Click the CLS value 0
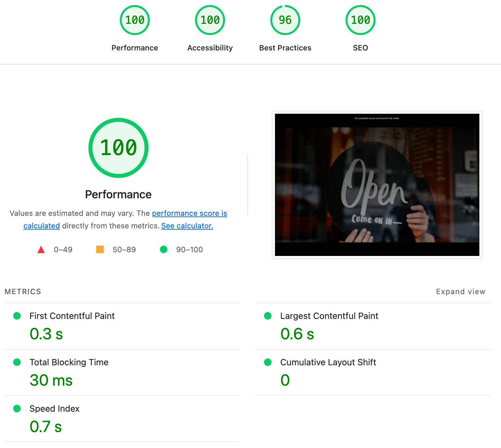 (285, 380)
